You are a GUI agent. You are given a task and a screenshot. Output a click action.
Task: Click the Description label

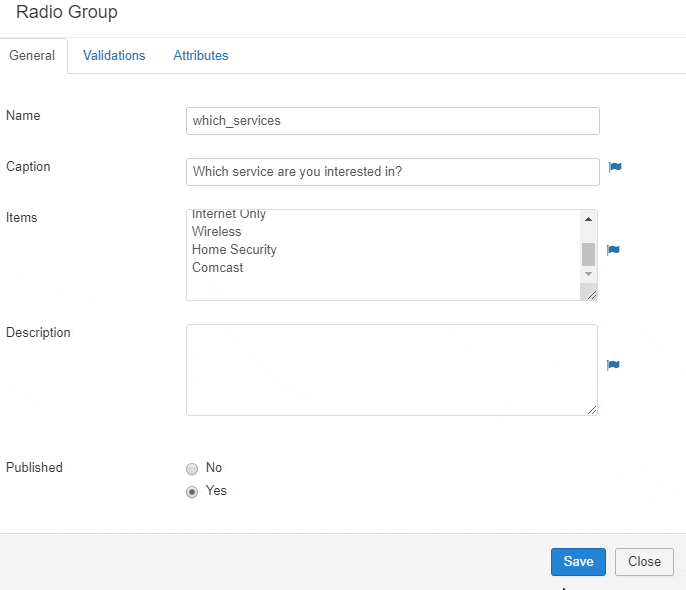[x=38, y=332]
